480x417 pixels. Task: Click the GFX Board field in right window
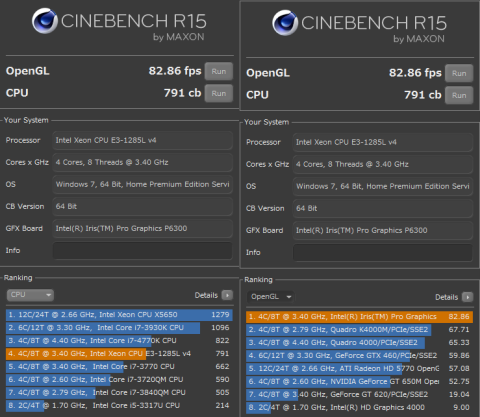383,230
